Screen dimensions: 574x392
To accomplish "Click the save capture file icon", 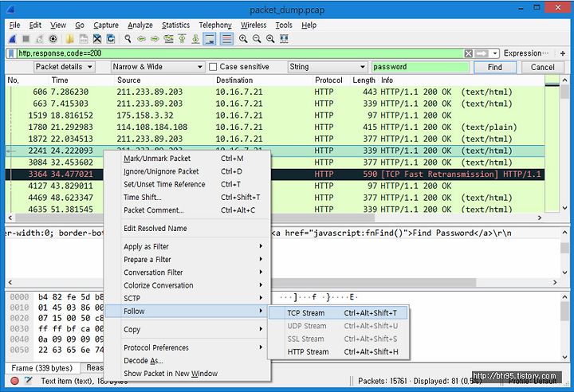I will pyautogui.click(x=84, y=39).
